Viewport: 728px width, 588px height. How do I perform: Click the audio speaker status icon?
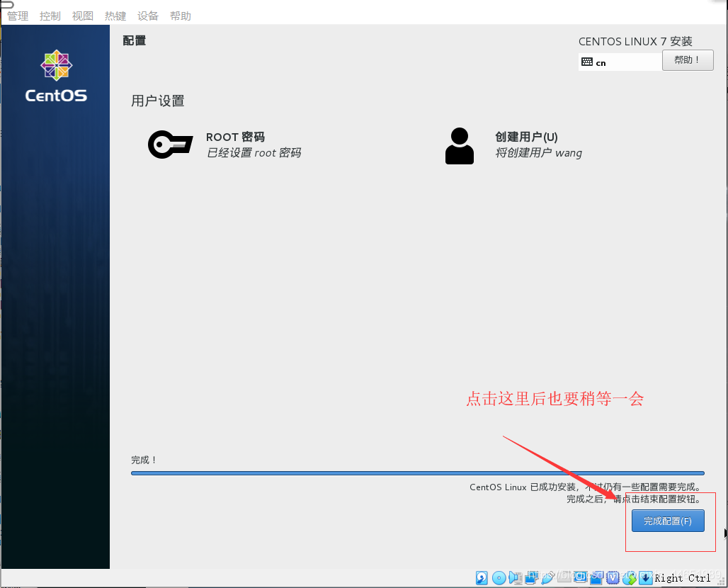coord(516,578)
